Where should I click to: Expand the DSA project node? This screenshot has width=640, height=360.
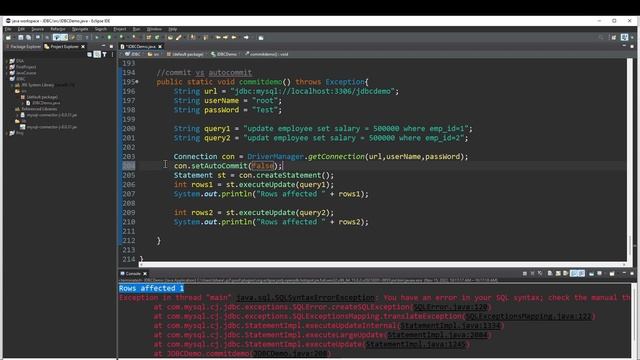pyautogui.click(x=7, y=61)
